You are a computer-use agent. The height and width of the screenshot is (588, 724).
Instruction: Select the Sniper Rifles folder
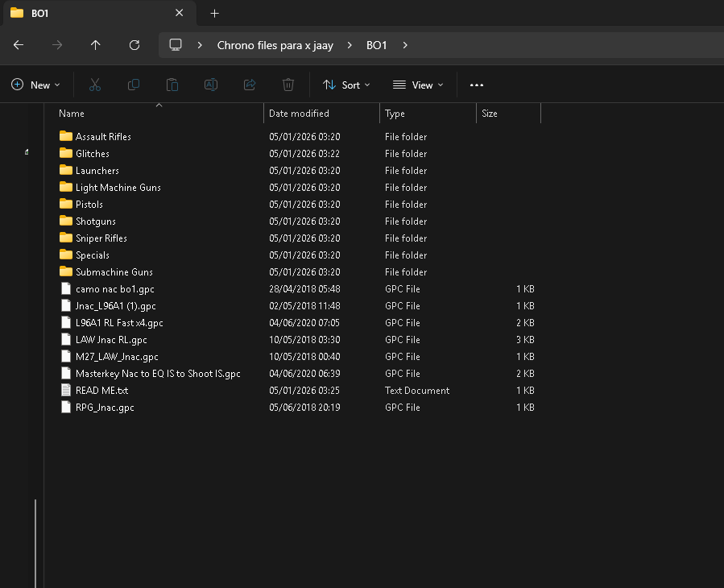point(101,238)
